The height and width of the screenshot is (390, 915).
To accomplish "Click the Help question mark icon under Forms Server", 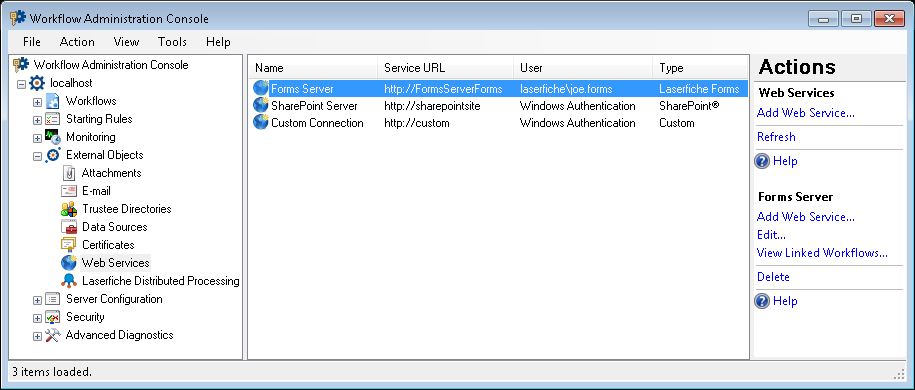I will pyautogui.click(x=762, y=301).
